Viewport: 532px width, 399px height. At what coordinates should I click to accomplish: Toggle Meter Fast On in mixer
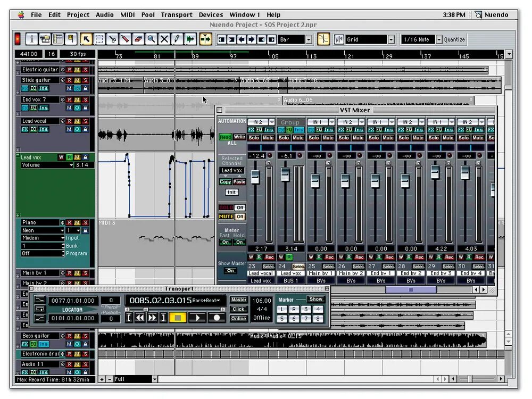(225, 242)
